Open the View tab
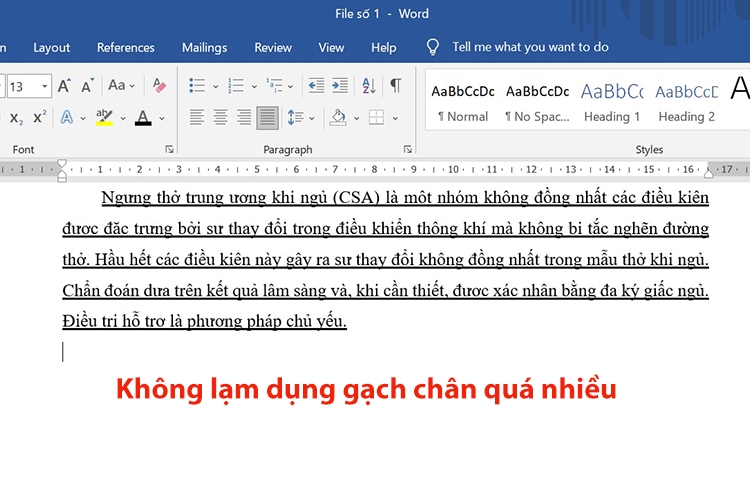750x500 pixels. pyautogui.click(x=331, y=47)
